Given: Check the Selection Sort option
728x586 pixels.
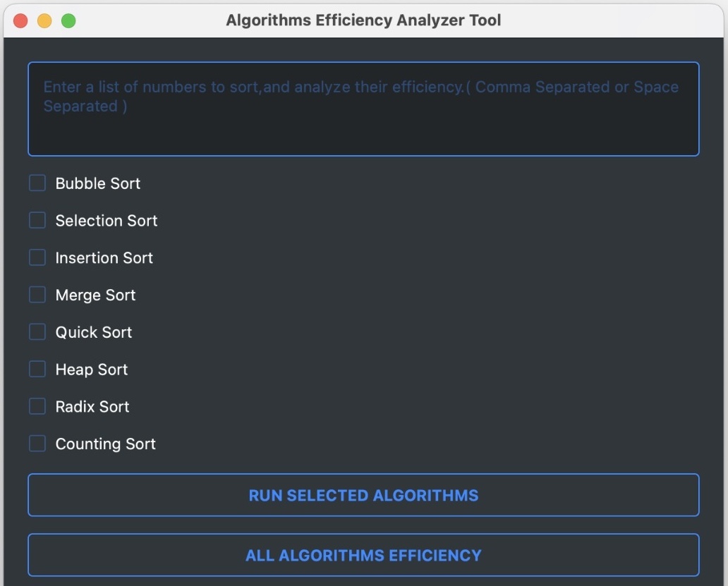Looking at the screenshot, I should click(x=37, y=220).
